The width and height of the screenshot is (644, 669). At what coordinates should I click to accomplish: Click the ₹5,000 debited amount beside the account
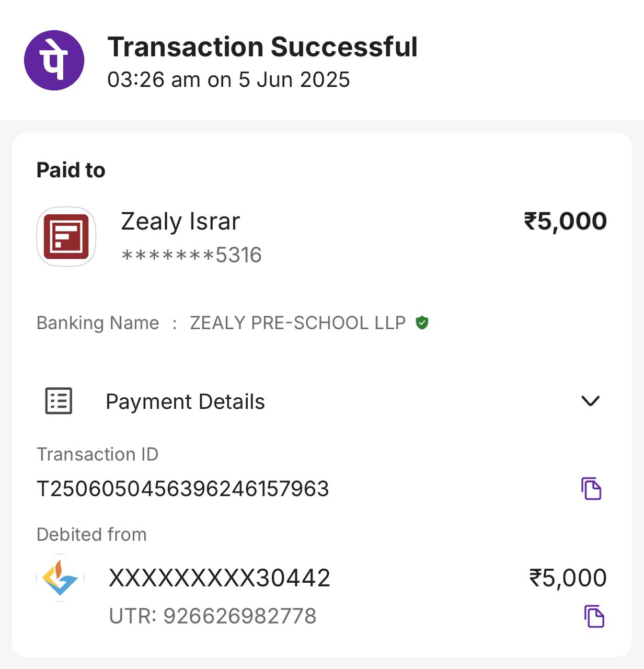(568, 578)
